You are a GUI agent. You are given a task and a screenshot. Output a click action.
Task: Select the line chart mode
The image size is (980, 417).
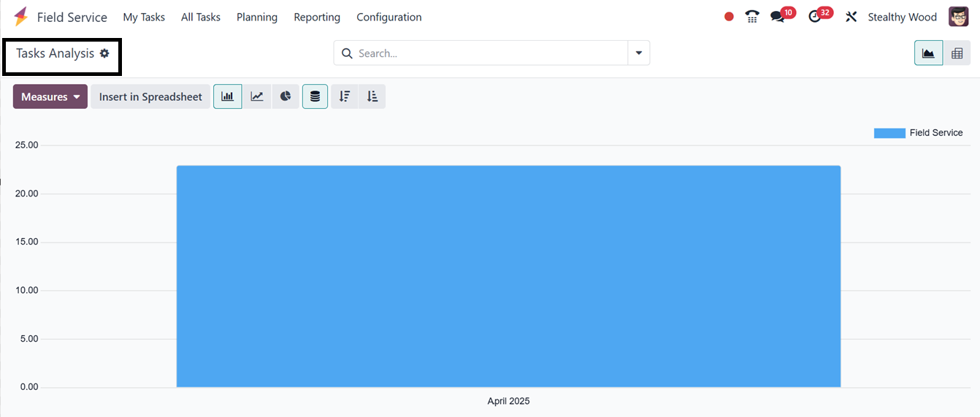[x=257, y=96]
